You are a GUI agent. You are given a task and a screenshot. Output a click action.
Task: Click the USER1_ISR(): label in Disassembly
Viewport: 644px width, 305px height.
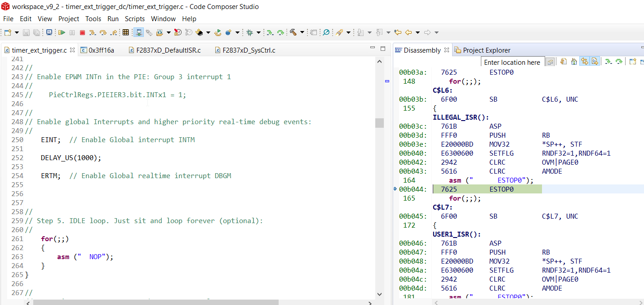[457, 234]
